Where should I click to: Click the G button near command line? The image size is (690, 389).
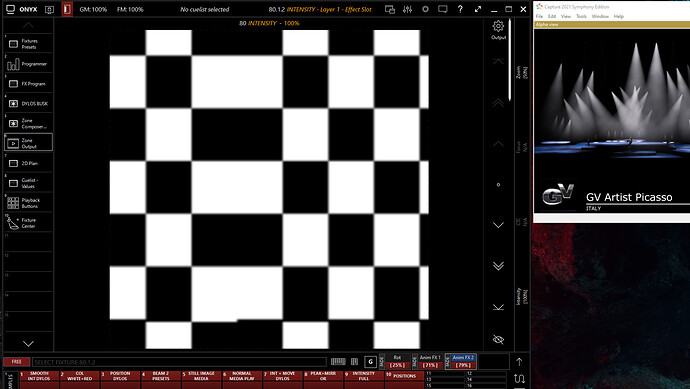pyautogui.click(x=371, y=362)
